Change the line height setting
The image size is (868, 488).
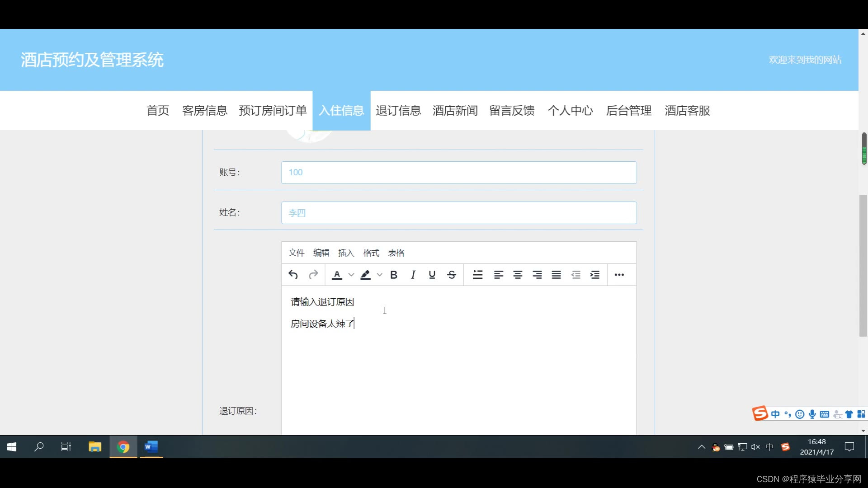(477, 275)
